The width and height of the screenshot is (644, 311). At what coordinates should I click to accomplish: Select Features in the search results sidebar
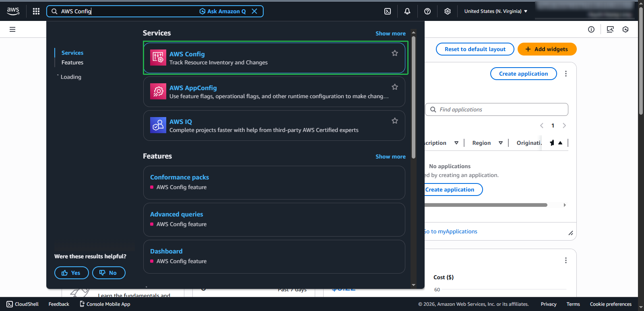72,63
